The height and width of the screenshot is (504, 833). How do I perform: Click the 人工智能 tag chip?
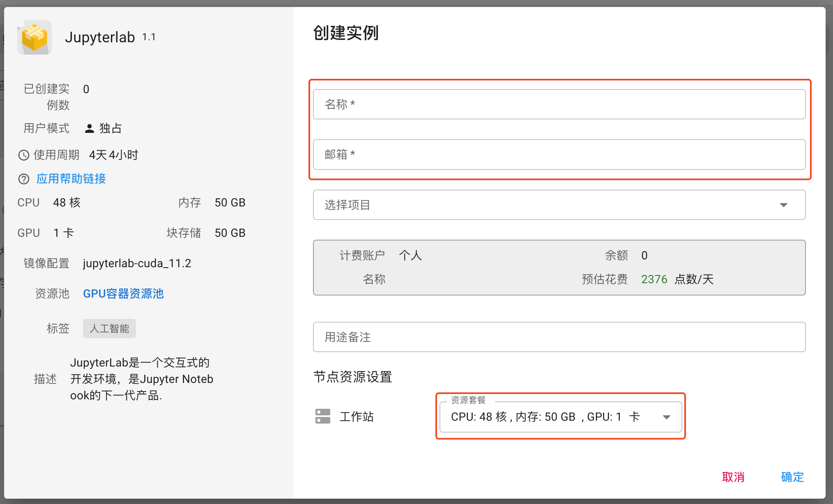(109, 328)
